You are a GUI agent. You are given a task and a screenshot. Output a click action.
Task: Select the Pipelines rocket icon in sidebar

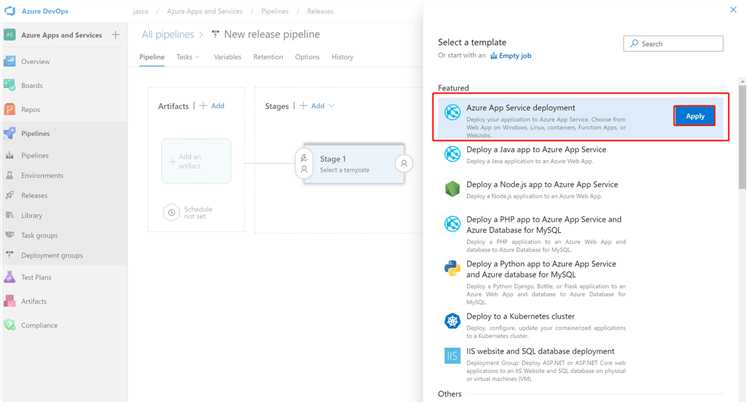[x=10, y=133]
